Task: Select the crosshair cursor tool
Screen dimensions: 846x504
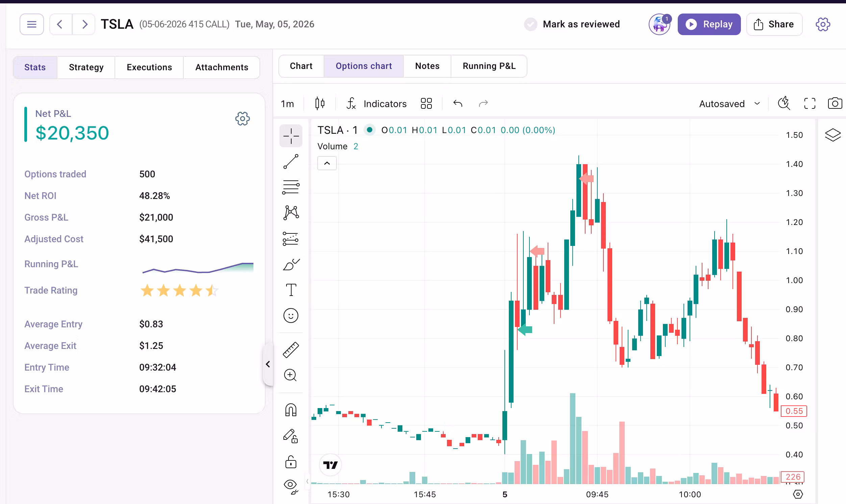Action: pos(291,136)
